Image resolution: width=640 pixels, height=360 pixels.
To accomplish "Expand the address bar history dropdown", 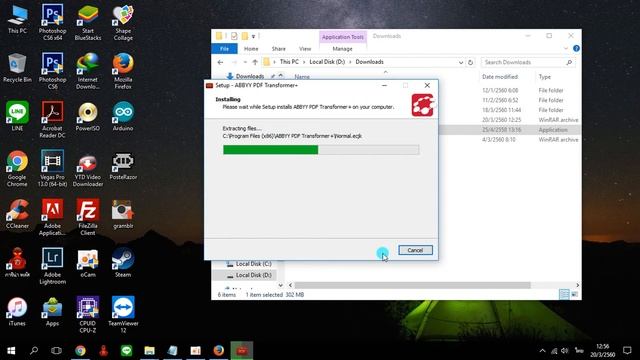I will [460, 62].
